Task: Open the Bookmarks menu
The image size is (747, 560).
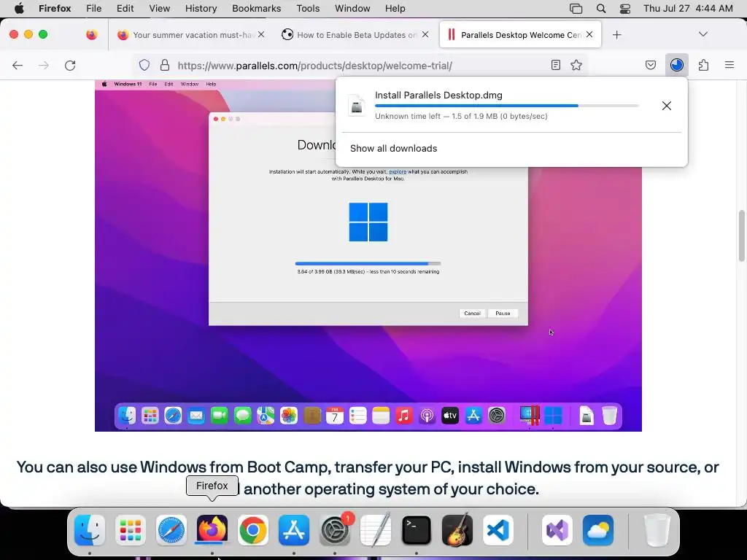Action: coord(256,9)
